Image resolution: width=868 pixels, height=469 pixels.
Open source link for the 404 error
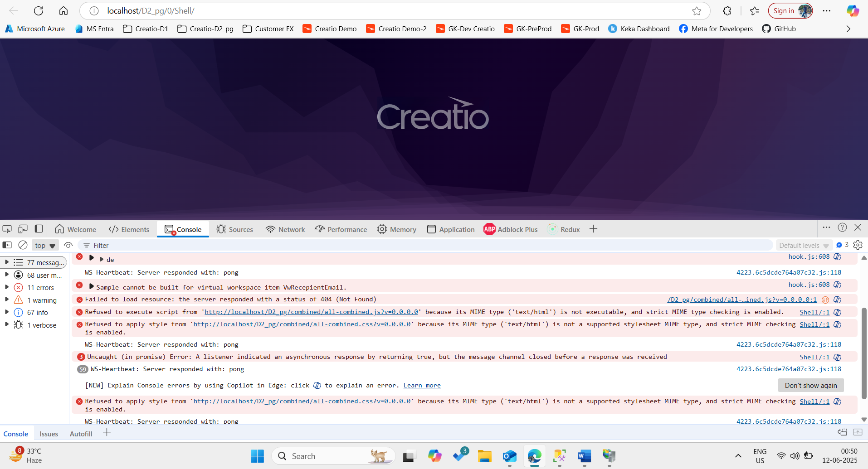[742, 300]
